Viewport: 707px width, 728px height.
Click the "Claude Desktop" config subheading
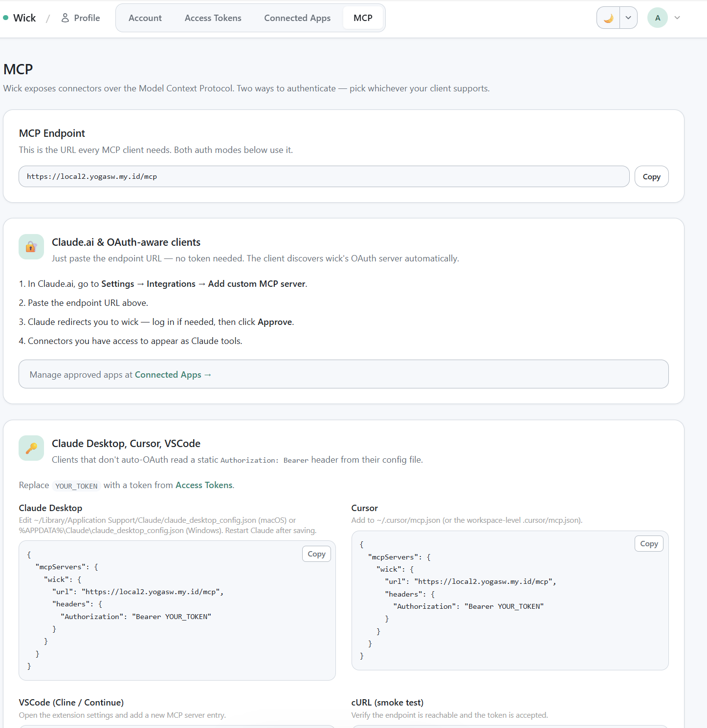[x=51, y=508]
